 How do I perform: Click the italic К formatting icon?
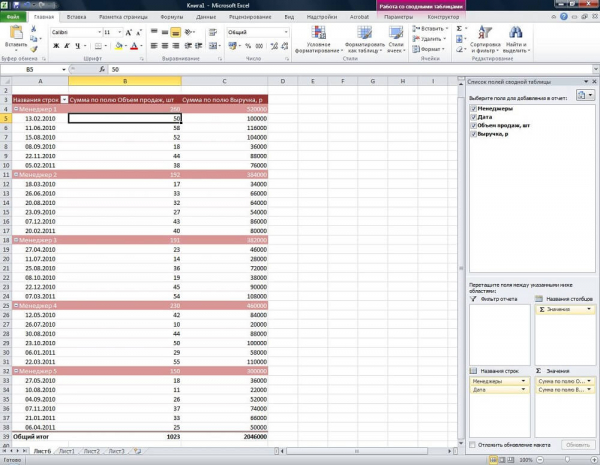click(x=67, y=46)
